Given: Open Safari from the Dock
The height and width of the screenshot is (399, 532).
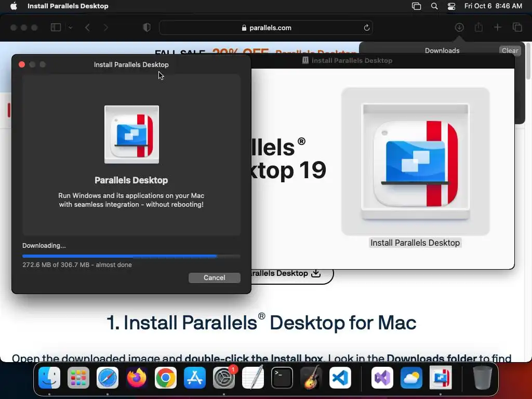Looking at the screenshot, I should pyautogui.click(x=108, y=378).
